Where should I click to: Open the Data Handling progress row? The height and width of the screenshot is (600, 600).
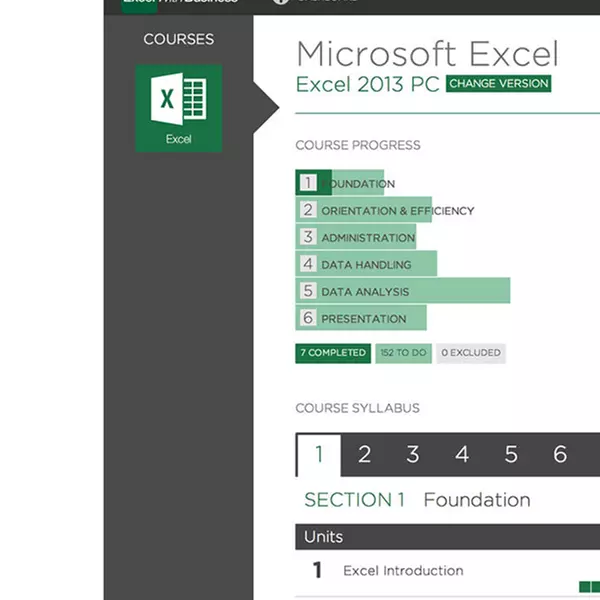[366, 265]
